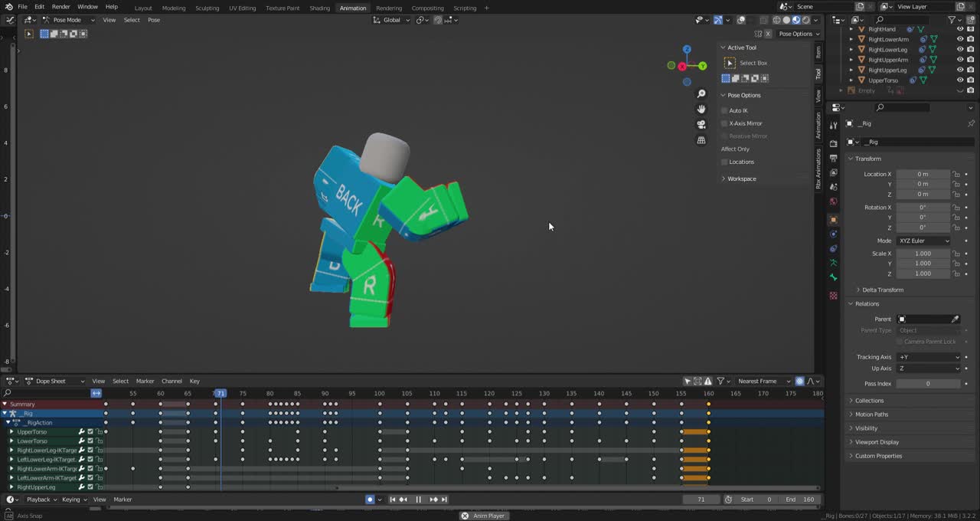Toggle auto keying record button
980x521 pixels.
pyautogui.click(x=370, y=500)
